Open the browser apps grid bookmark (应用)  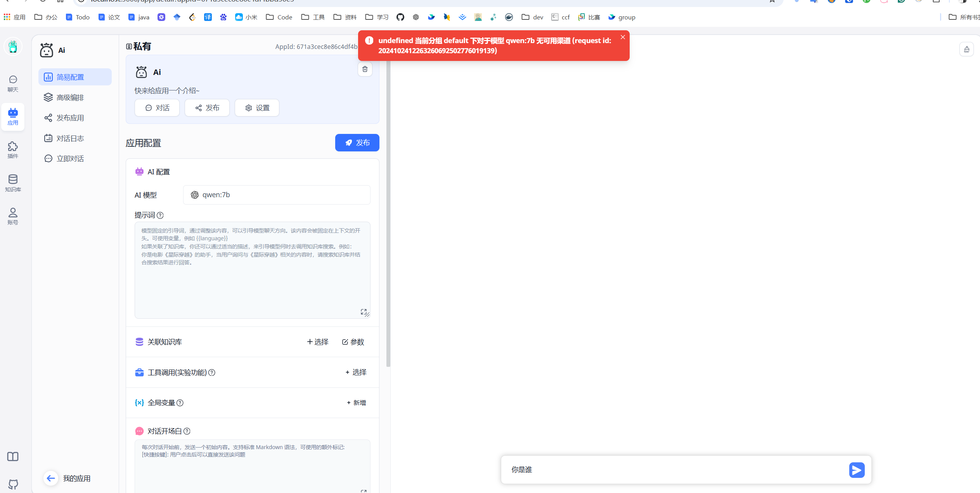click(x=14, y=17)
